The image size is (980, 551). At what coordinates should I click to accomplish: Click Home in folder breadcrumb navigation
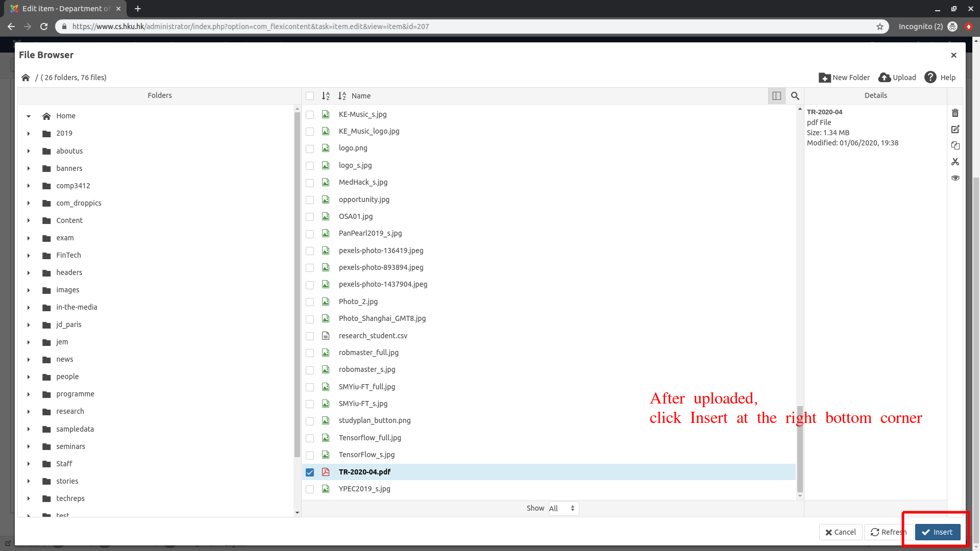[25, 77]
